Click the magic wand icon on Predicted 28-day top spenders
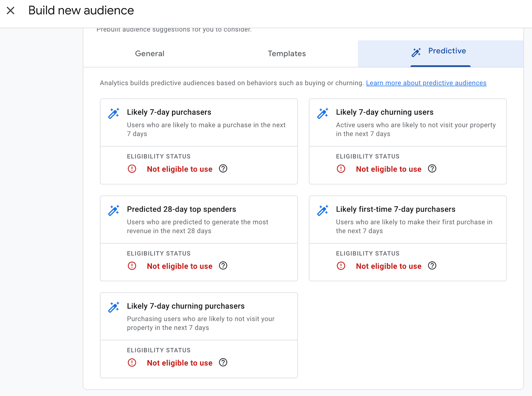The width and height of the screenshot is (532, 396). [x=113, y=210]
